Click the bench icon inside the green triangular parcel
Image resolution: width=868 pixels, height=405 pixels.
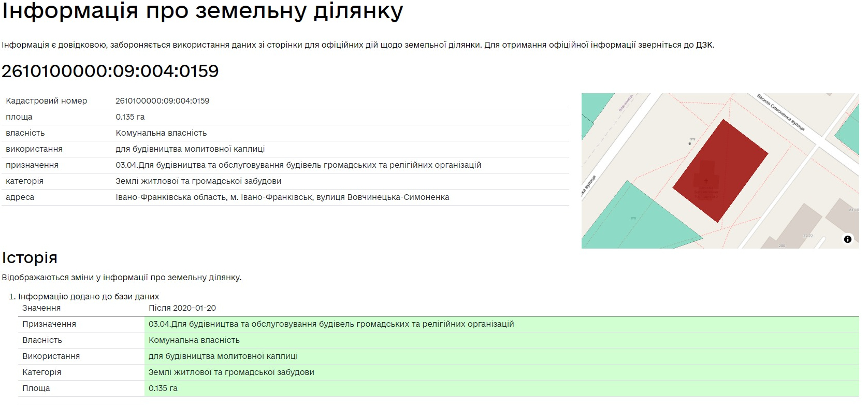coord(633,218)
